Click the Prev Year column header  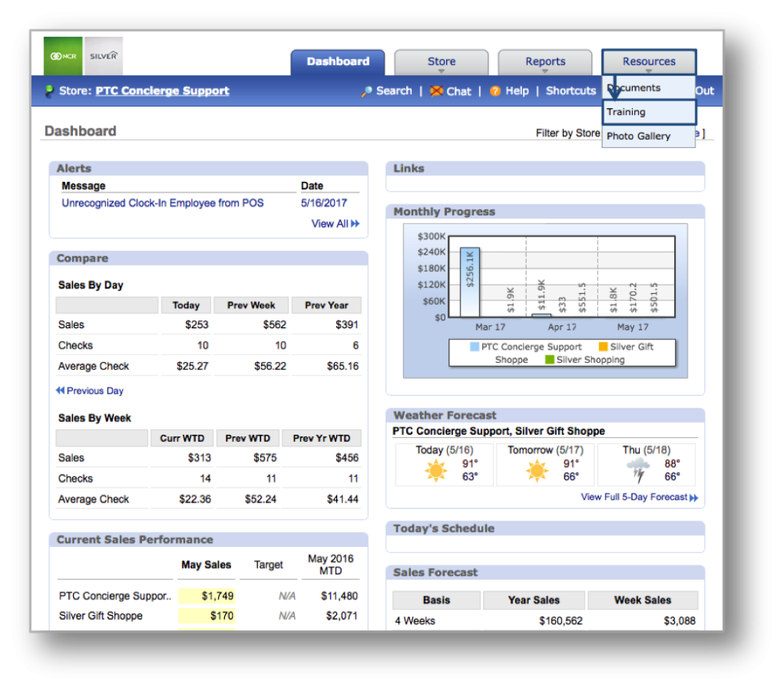[x=326, y=306]
